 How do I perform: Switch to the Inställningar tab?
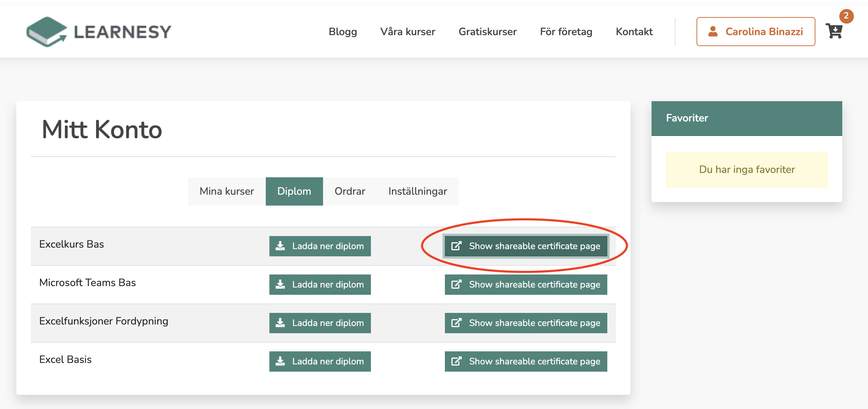pyautogui.click(x=418, y=191)
